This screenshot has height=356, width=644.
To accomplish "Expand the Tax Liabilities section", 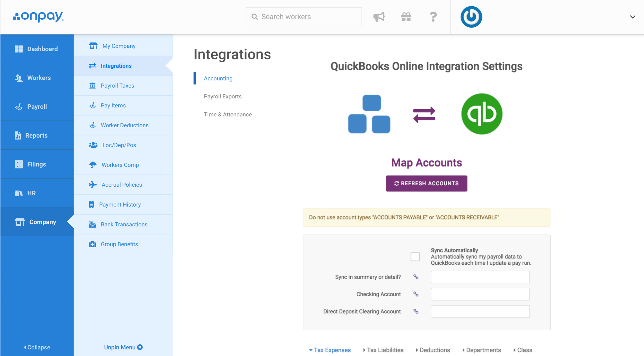I will pyautogui.click(x=383, y=350).
